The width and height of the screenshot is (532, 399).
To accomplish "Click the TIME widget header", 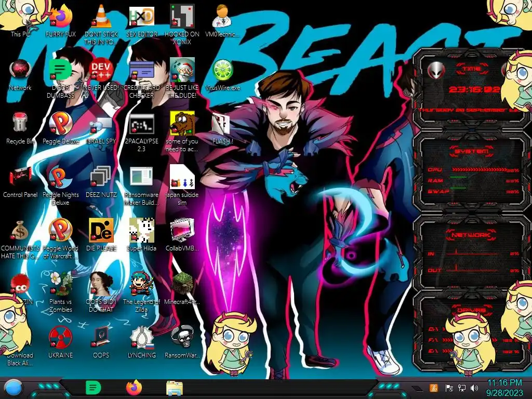I will [472, 69].
